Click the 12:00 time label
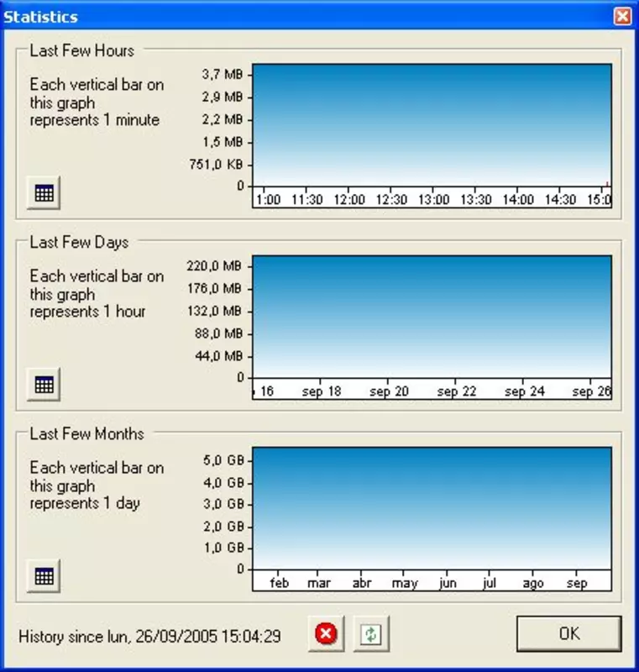 [349, 200]
